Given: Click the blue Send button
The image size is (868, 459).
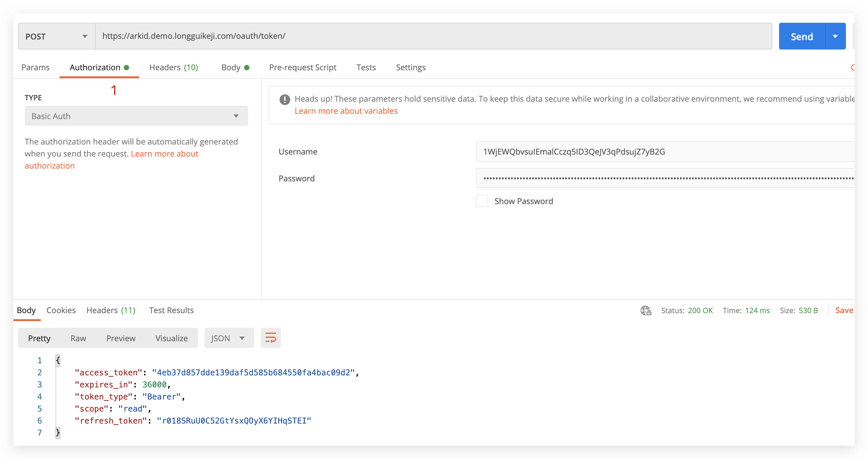Looking at the screenshot, I should (x=801, y=36).
